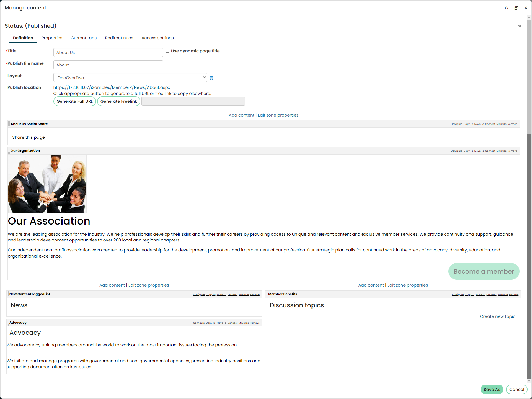Image resolution: width=532 pixels, height=399 pixels.
Task: Click the Our Organization team photo
Action: tap(47, 184)
